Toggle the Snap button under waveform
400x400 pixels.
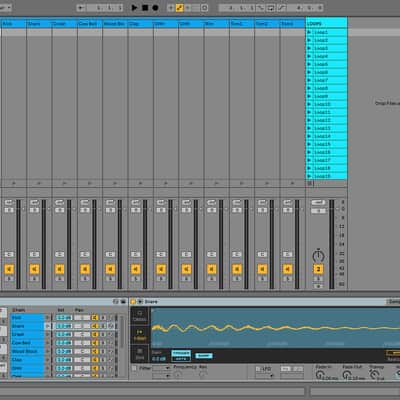click(204, 356)
